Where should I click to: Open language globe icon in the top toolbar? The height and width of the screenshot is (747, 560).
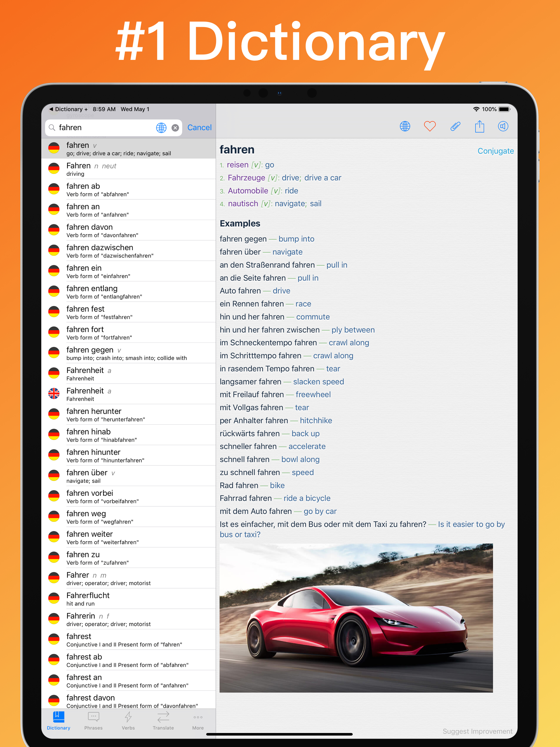click(x=405, y=126)
